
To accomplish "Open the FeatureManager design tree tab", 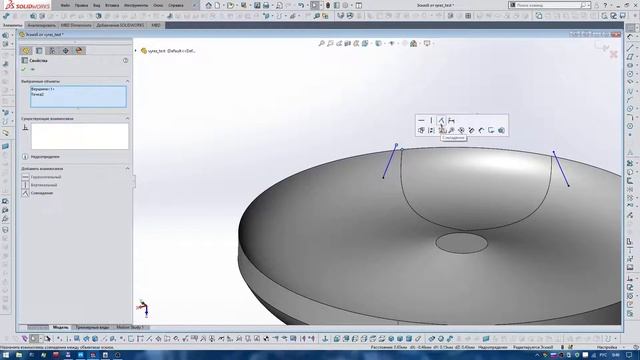I will [x=26, y=51].
